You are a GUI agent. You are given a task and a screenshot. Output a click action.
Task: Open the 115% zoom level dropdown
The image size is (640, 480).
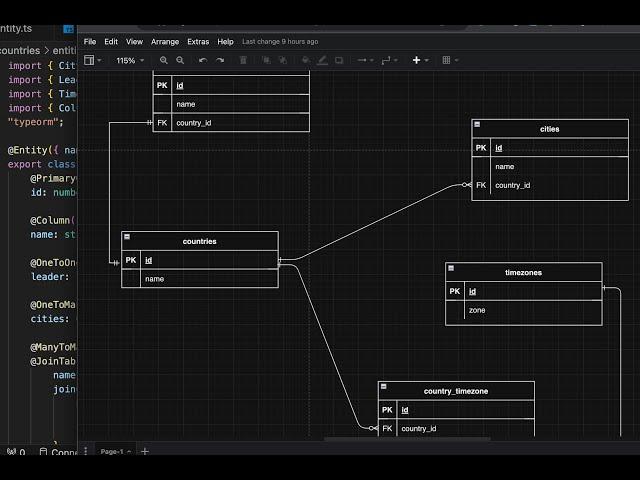click(130, 60)
